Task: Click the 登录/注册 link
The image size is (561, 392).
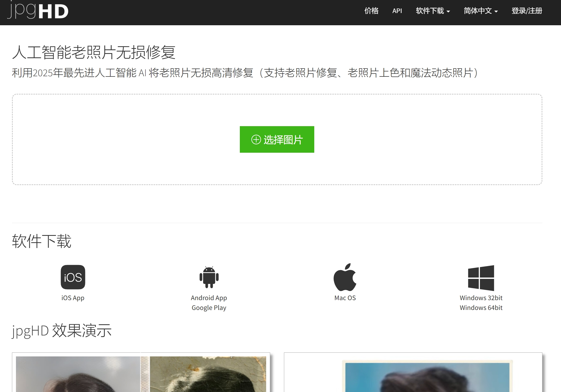Action: [x=527, y=11]
